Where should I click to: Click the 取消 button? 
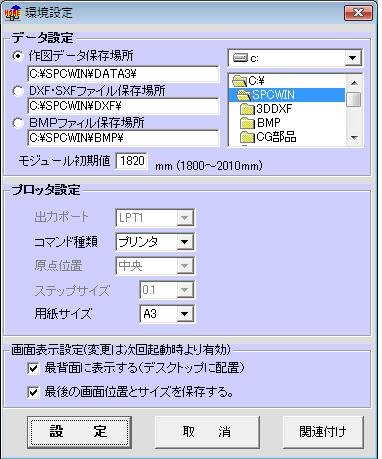(207, 432)
